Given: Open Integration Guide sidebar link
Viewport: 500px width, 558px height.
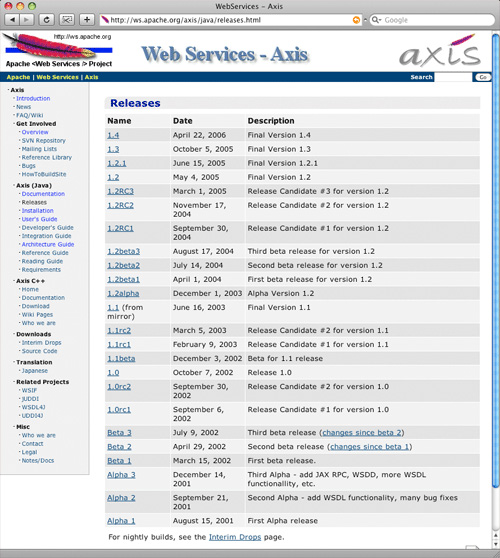Looking at the screenshot, I should (x=46, y=236).
